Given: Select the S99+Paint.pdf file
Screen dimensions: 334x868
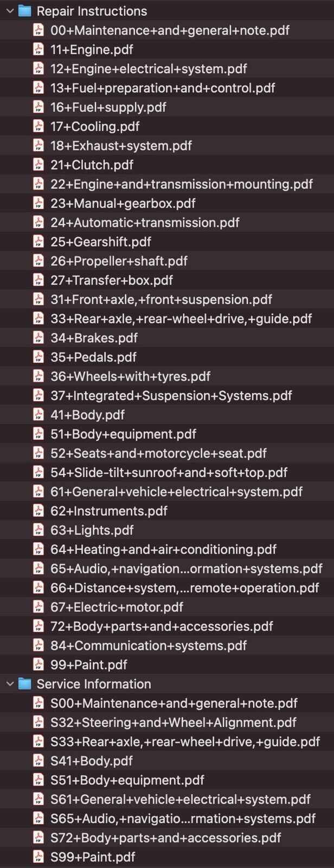Looking at the screenshot, I should pos(93,857).
